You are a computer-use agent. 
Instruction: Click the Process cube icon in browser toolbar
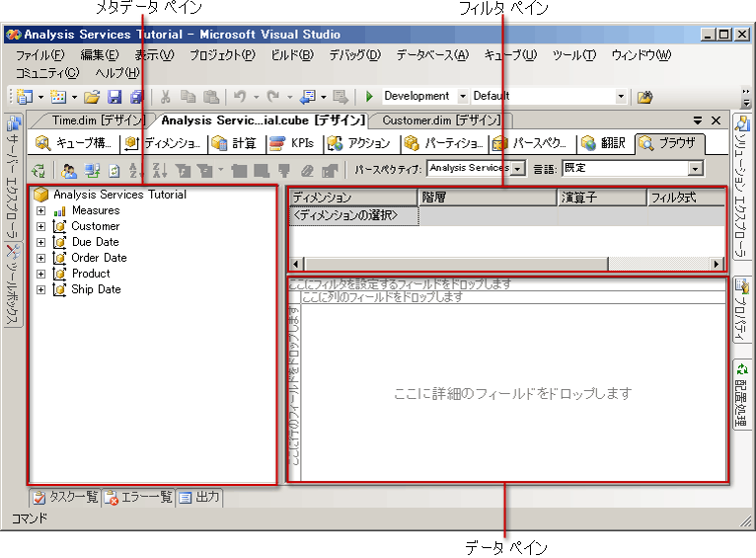coord(38,170)
